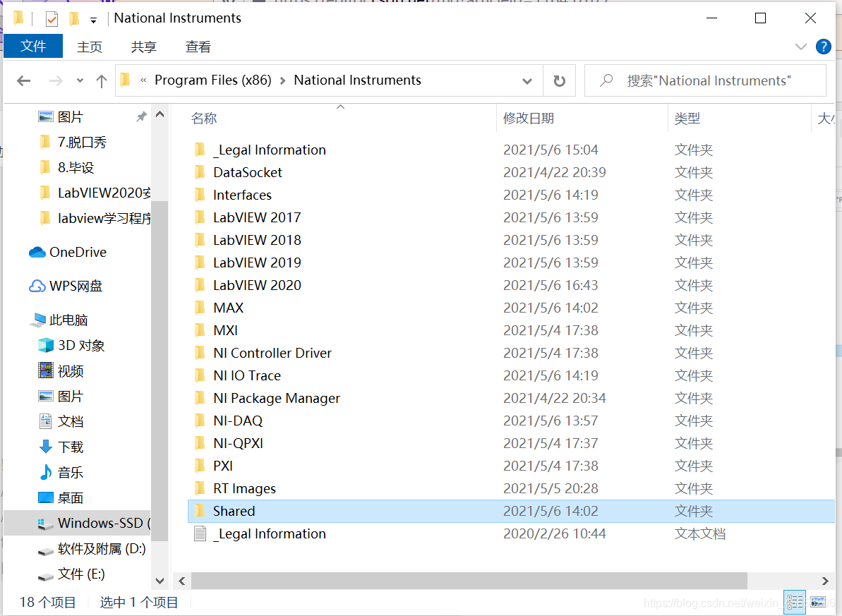Click sidebar scrollbar down arrow
Viewport: 842px width, 616px height.
160,581
